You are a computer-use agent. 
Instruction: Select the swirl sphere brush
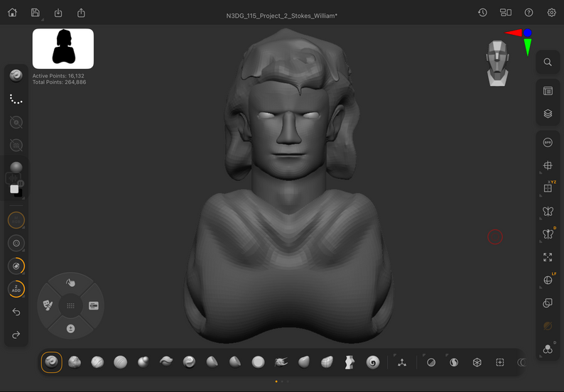click(x=189, y=362)
